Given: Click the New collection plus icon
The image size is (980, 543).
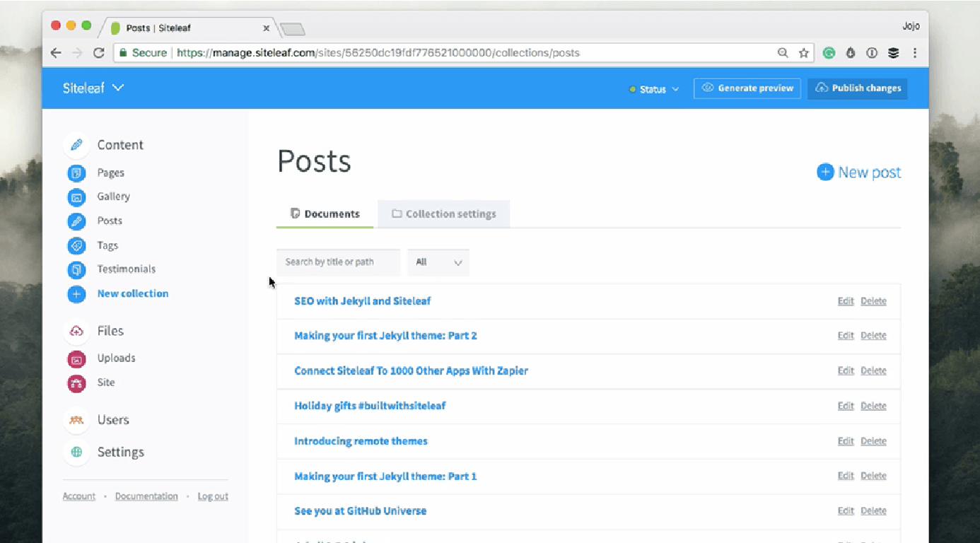Looking at the screenshot, I should (x=76, y=294).
